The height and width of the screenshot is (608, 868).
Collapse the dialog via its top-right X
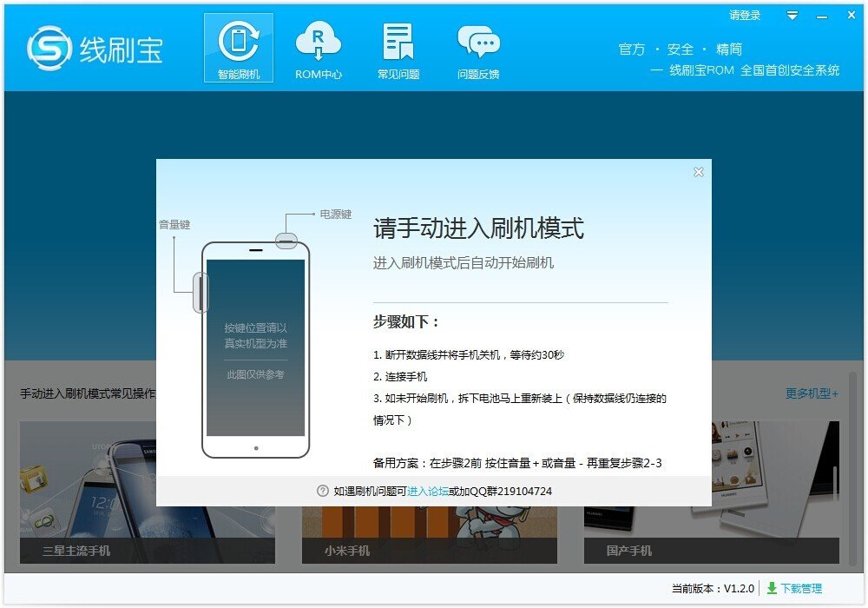699,172
